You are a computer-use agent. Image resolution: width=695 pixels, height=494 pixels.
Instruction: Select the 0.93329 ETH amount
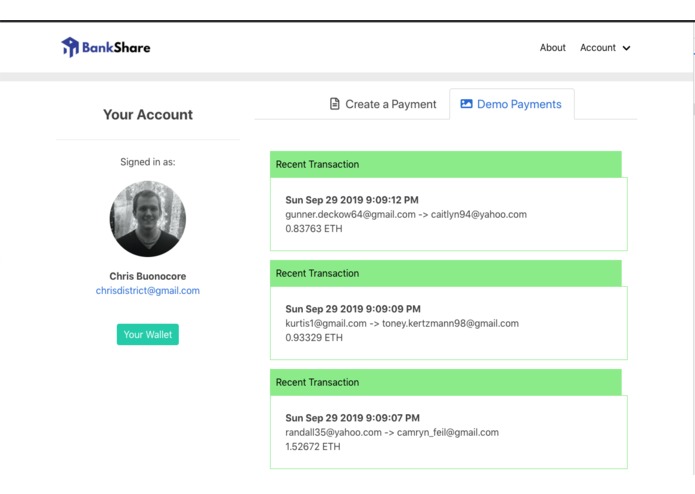point(314,338)
